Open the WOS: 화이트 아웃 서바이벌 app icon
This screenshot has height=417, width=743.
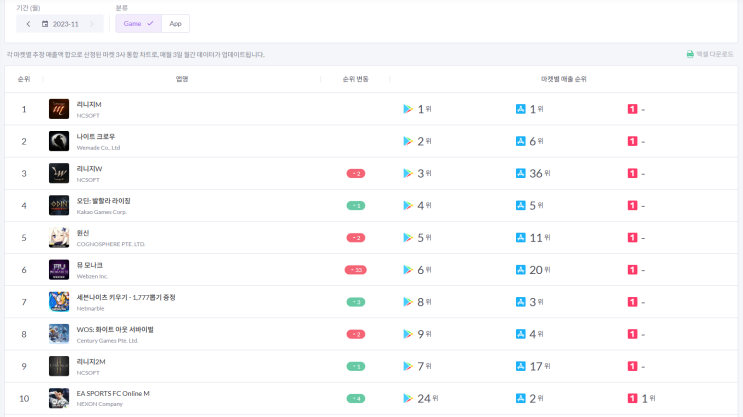coord(59,334)
